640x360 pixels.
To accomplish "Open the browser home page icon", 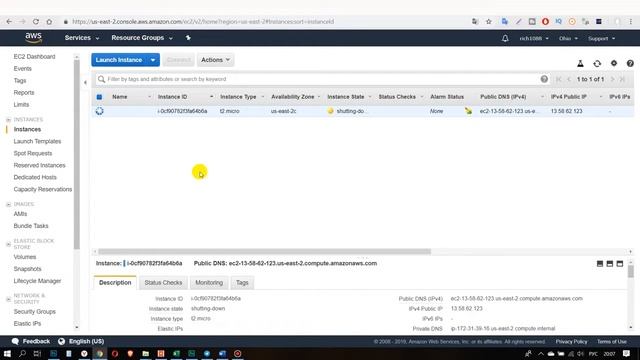I will click(x=49, y=22).
